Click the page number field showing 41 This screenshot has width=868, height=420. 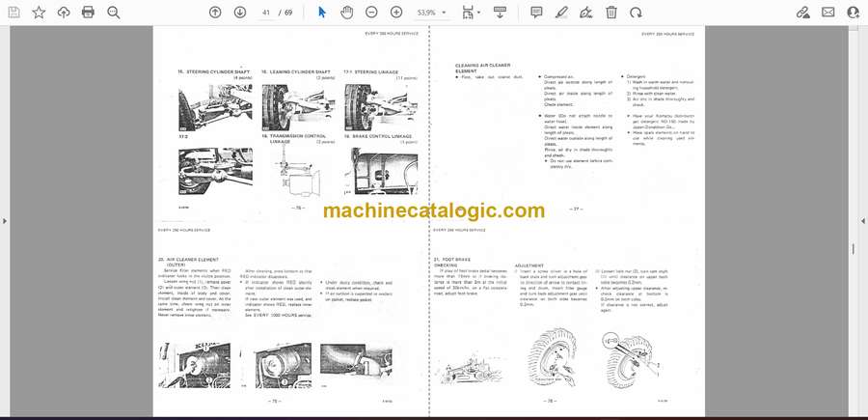coord(266,13)
